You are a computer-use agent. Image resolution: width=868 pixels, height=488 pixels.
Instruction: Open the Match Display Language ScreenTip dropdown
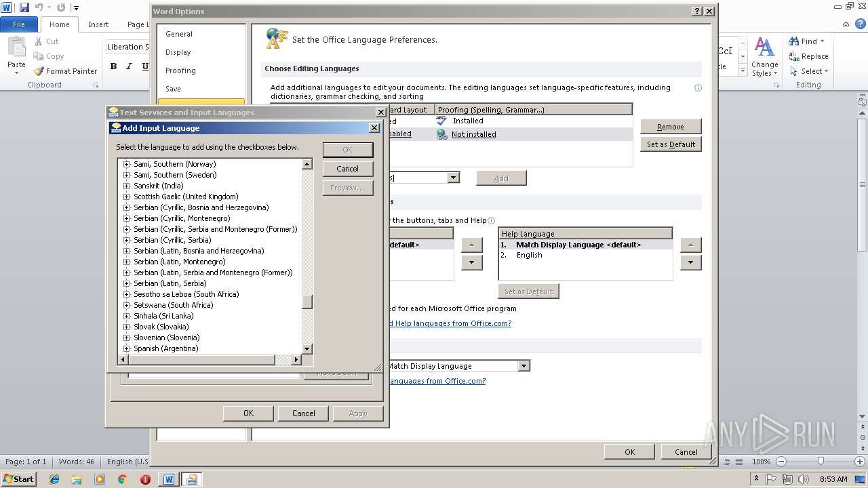(x=524, y=366)
